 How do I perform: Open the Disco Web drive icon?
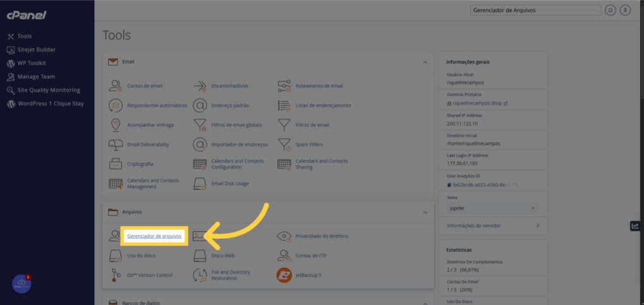pyautogui.click(x=200, y=255)
